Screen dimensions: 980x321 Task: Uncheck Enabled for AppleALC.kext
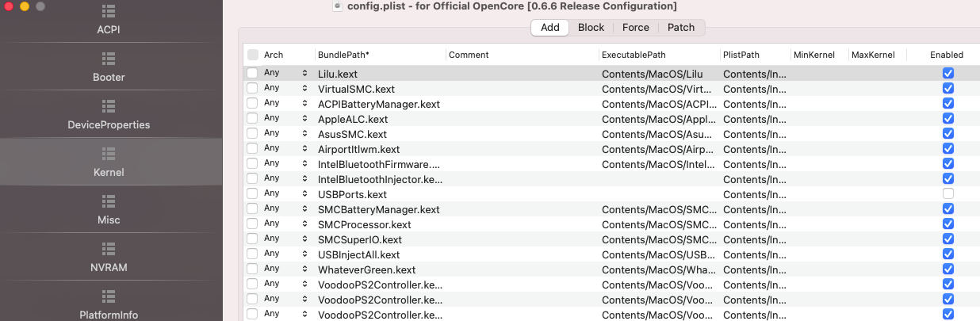[x=948, y=119]
